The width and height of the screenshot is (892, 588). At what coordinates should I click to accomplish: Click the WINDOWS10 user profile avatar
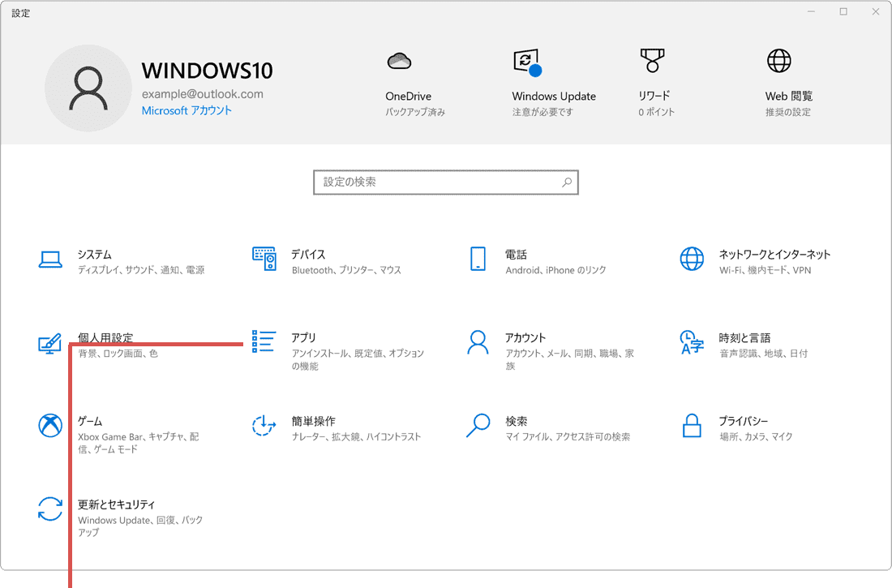coord(88,88)
